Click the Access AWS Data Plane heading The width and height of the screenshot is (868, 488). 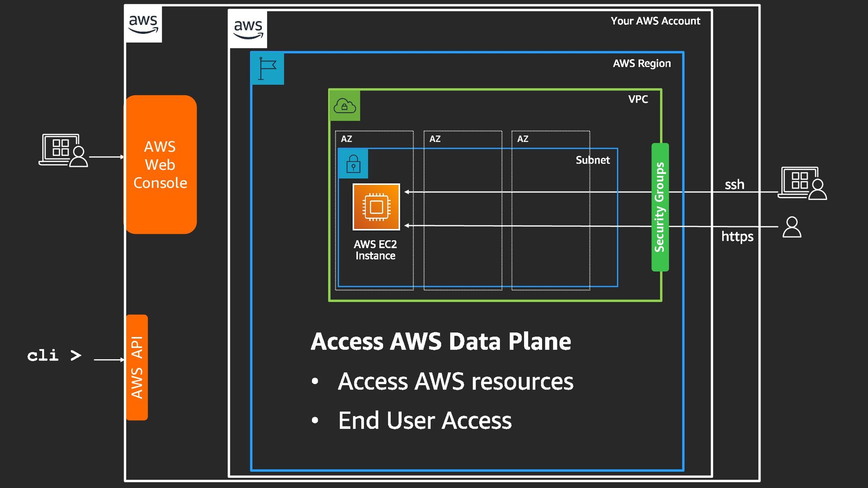(x=441, y=341)
